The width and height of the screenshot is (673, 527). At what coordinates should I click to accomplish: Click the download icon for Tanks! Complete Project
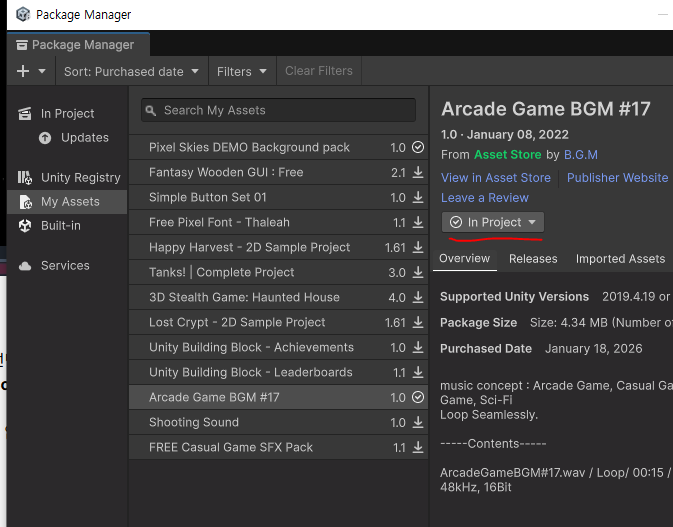[418, 272]
